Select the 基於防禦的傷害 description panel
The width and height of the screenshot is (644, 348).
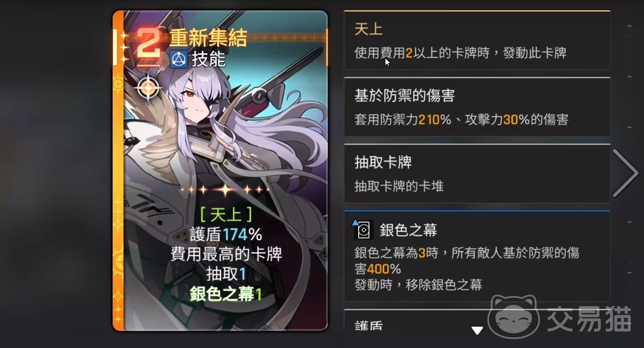[477, 107]
